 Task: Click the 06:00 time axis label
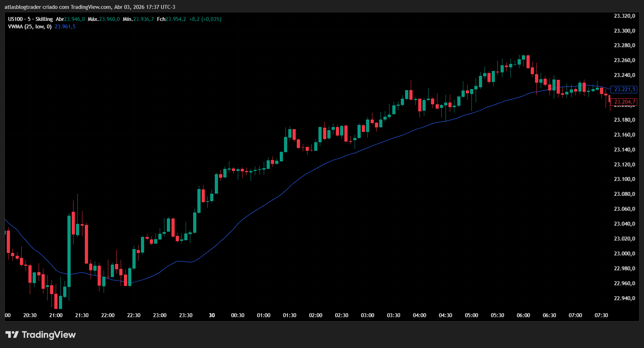pos(523,315)
